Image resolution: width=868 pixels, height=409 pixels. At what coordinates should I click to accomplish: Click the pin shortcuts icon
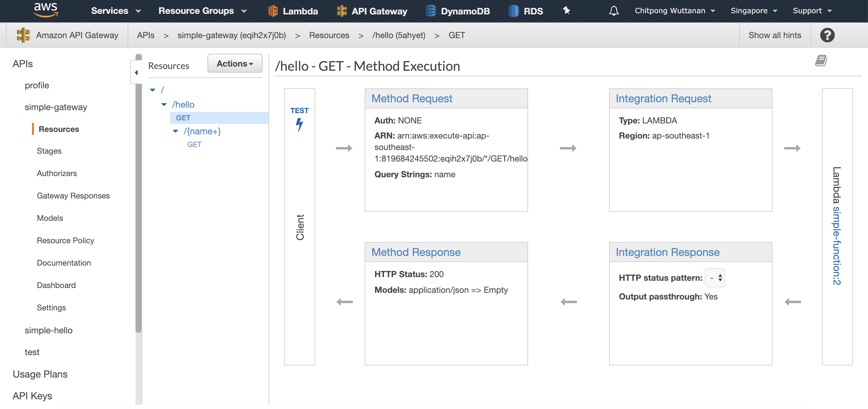pos(566,11)
